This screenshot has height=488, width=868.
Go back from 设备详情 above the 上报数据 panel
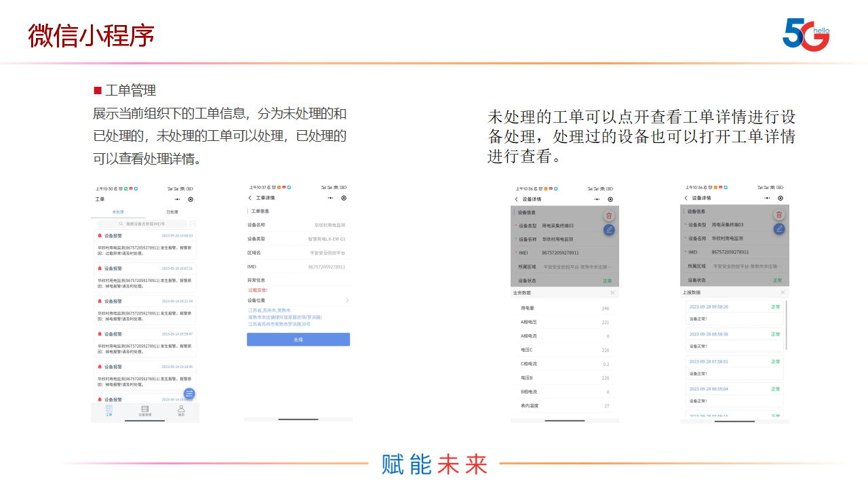pos(686,198)
